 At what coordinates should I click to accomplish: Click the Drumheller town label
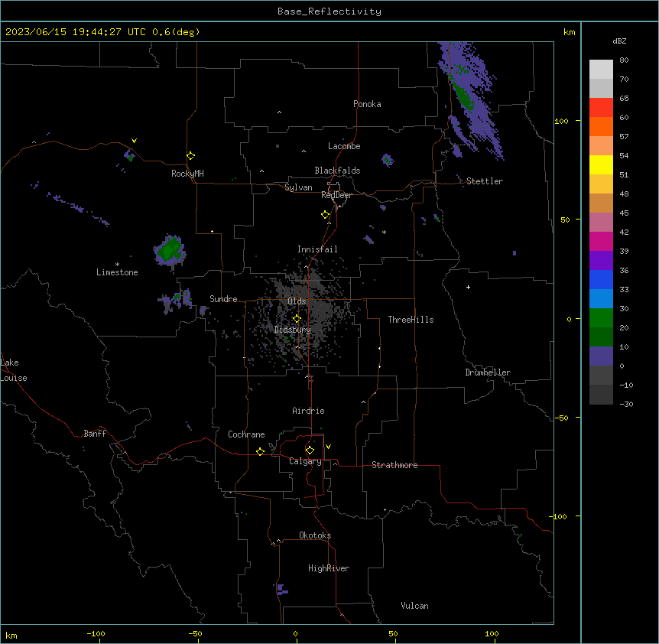[x=488, y=372]
